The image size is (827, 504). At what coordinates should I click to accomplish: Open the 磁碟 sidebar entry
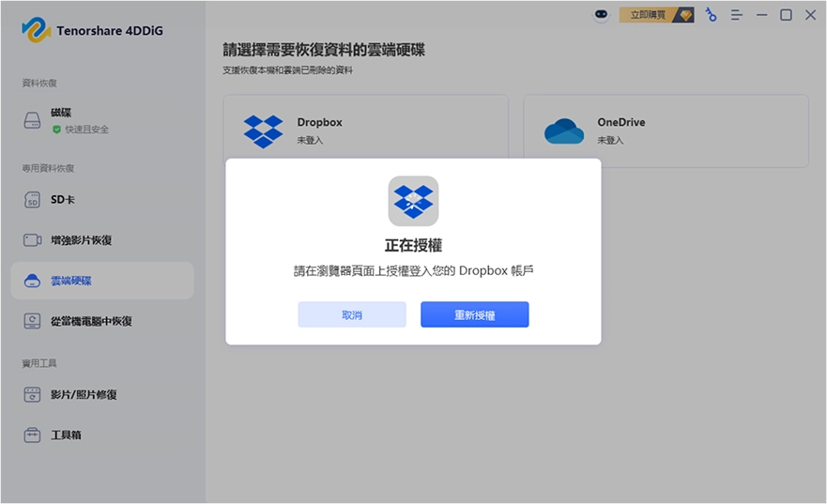click(x=102, y=120)
